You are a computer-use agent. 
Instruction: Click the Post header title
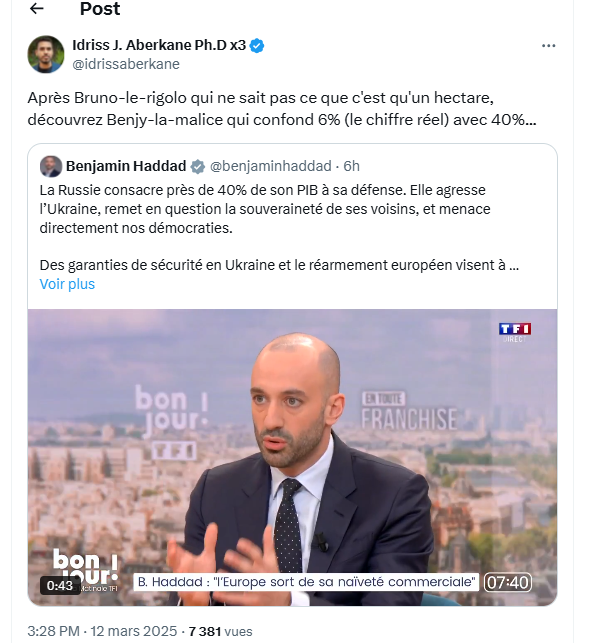100,9
